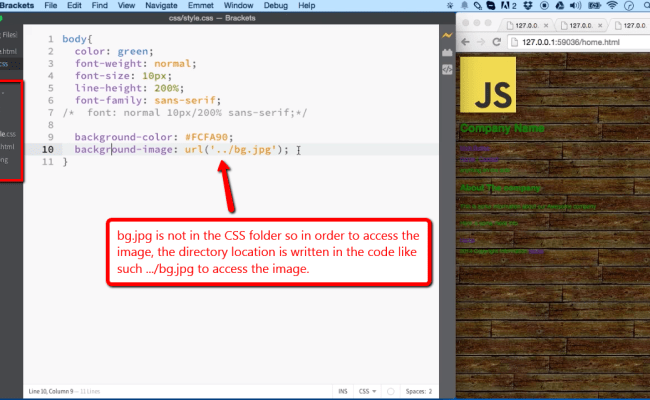This screenshot has width=650, height=400.
Task: Open the Window menu
Action: click(238, 5)
